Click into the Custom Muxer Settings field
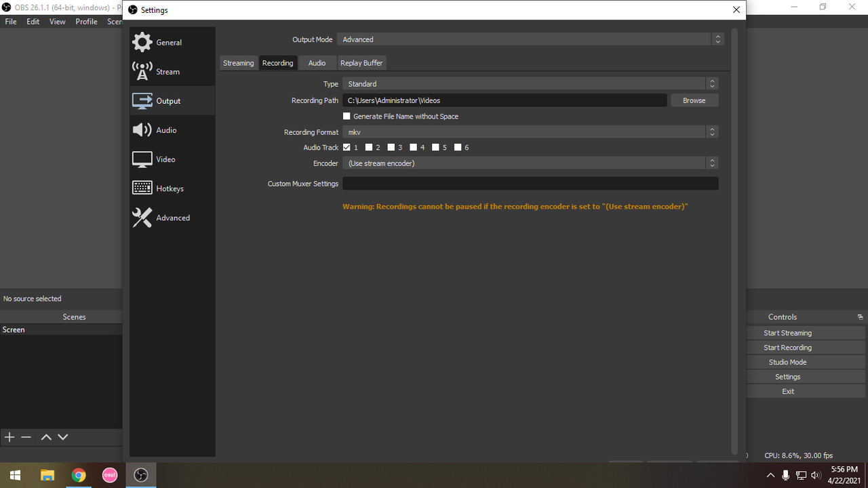Screen dimensions: 868x488 tap(530, 184)
